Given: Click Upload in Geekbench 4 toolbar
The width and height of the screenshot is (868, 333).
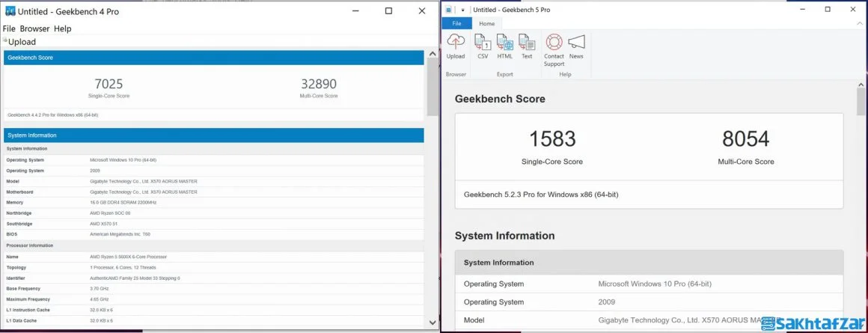Looking at the screenshot, I should [x=22, y=42].
